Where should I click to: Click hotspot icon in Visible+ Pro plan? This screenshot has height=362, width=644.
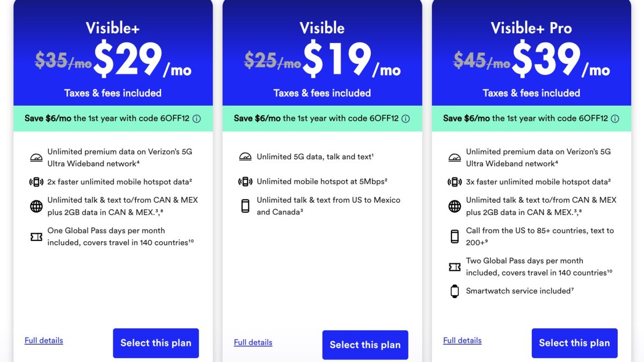[x=455, y=182]
